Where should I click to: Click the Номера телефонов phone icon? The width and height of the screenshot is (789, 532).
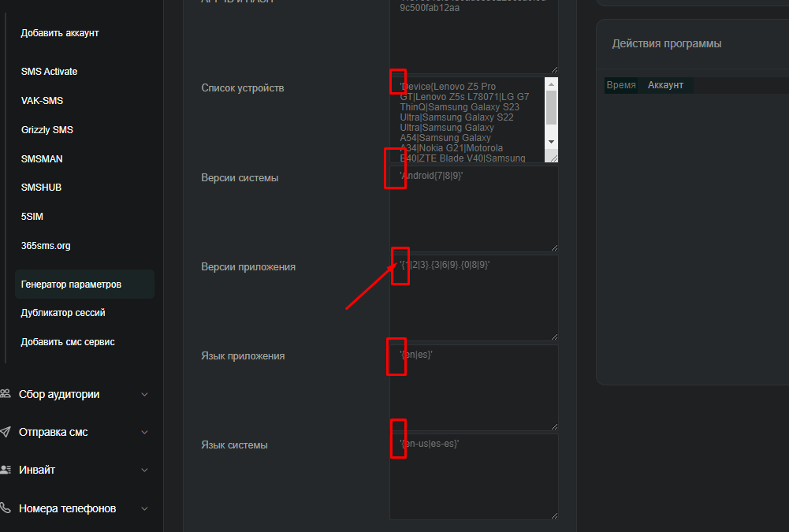click(6, 508)
